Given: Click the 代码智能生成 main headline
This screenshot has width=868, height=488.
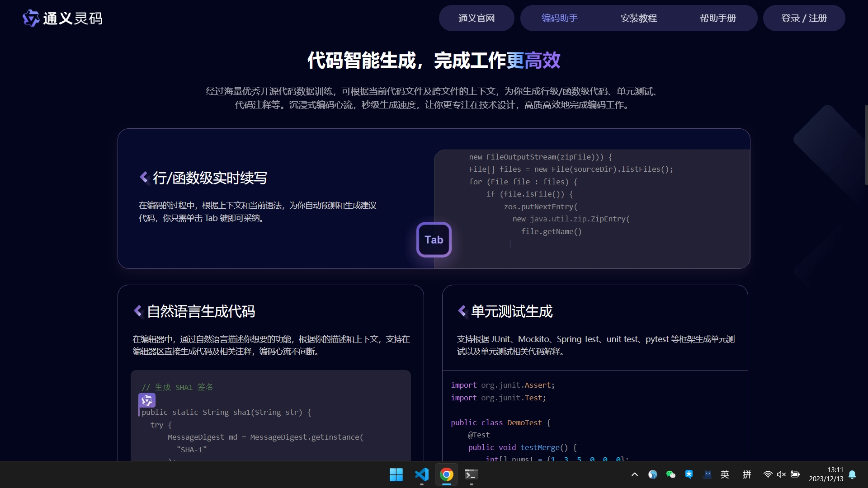Looking at the screenshot, I should (x=434, y=60).
